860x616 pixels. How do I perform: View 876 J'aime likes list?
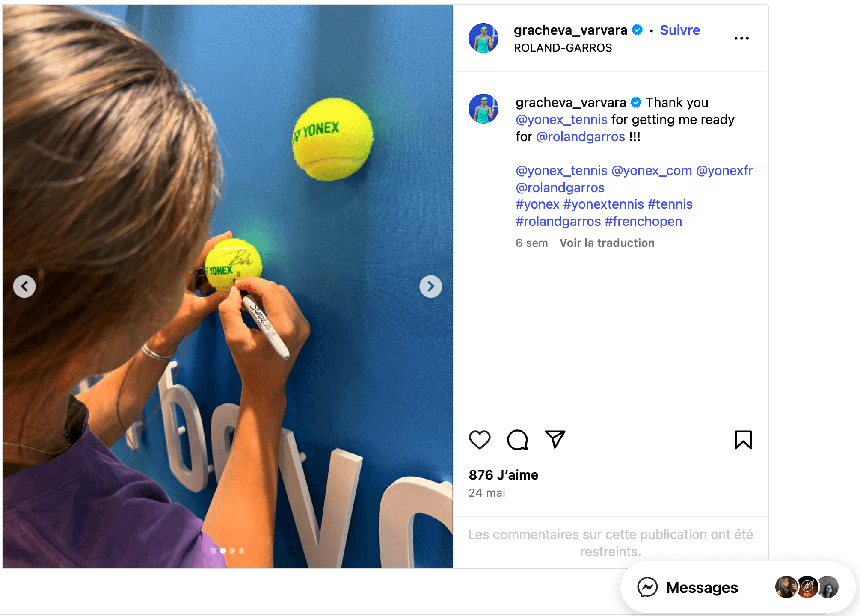pyautogui.click(x=503, y=475)
